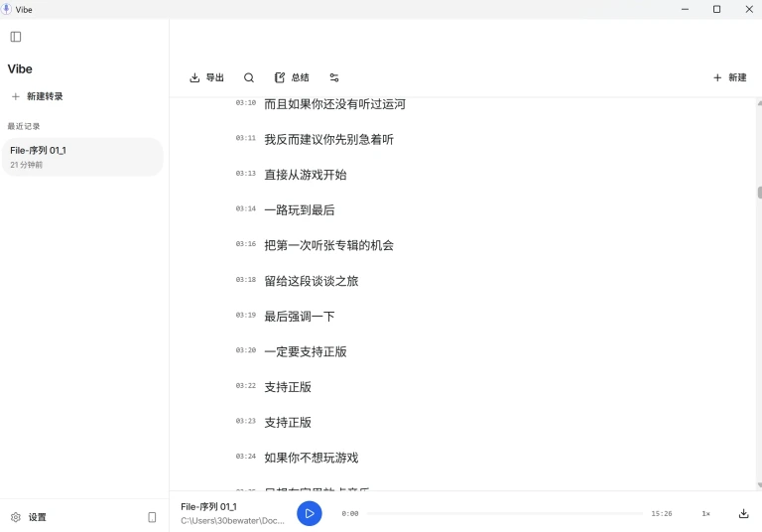Click the 导出 export button
This screenshot has height=532, width=762.
(x=206, y=77)
